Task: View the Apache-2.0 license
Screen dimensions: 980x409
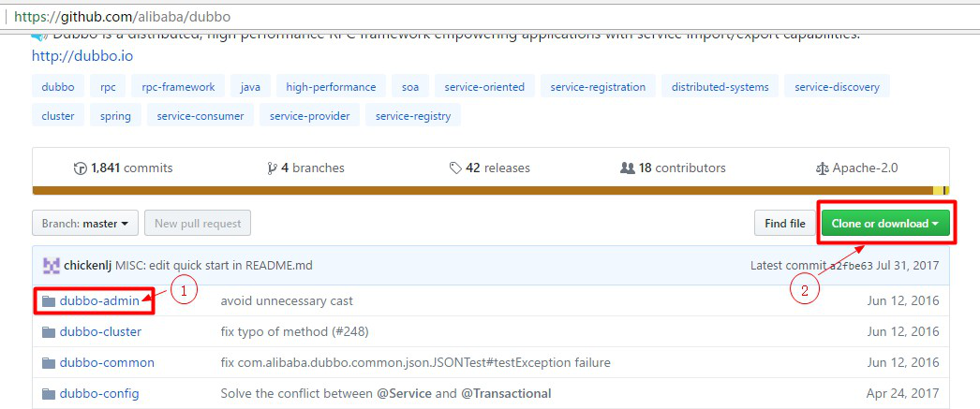Action: click(x=857, y=168)
